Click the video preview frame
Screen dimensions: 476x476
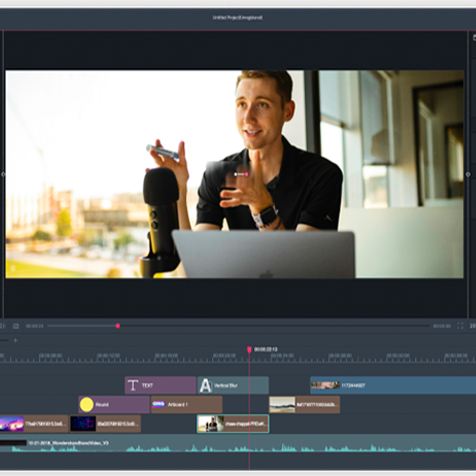coord(234,174)
